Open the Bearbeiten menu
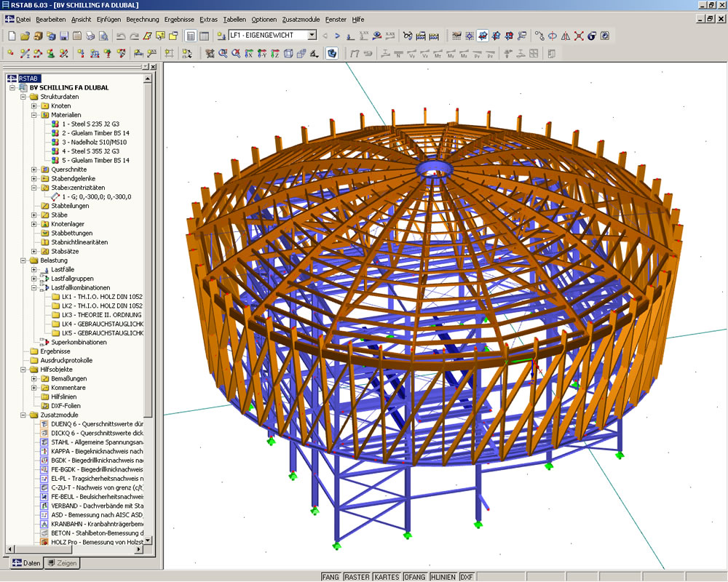The width and height of the screenshot is (728, 582). click(x=51, y=20)
